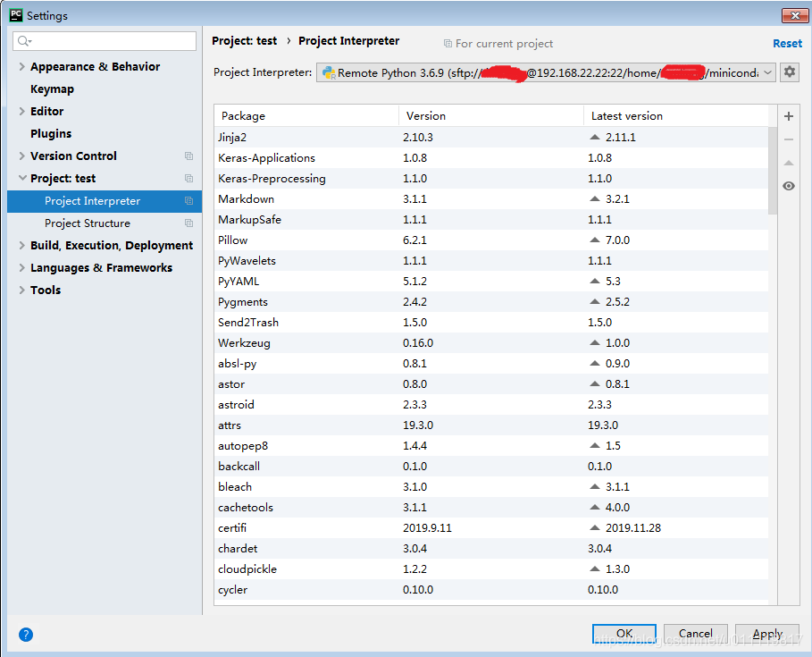Collapse the Project: test section
Viewport: 812px width, 657px height.
pyautogui.click(x=21, y=178)
